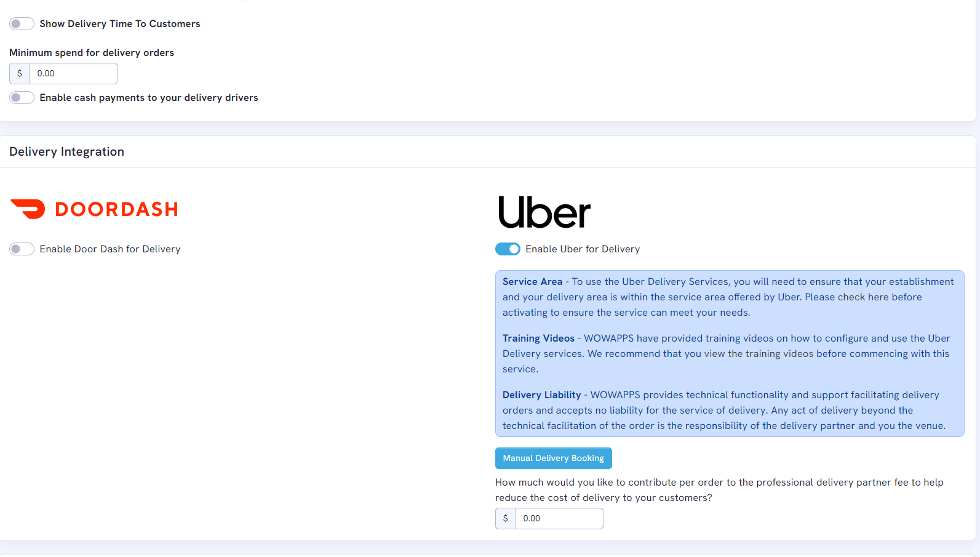The height and width of the screenshot is (557, 980).
Task: Enable cash payments to delivery drivers
Action: [x=22, y=98]
